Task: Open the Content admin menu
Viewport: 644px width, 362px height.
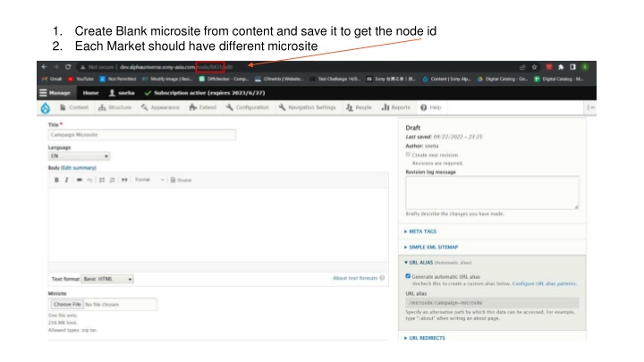Action: (74, 107)
